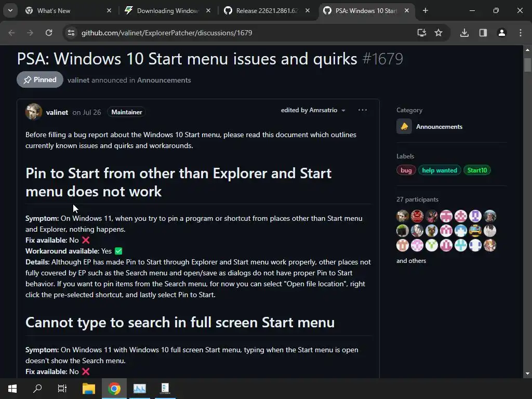Click the browser back arrow
Image resolution: width=532 pixels, height=399 pixels.
pyautogui.click(x=11, y=33)
